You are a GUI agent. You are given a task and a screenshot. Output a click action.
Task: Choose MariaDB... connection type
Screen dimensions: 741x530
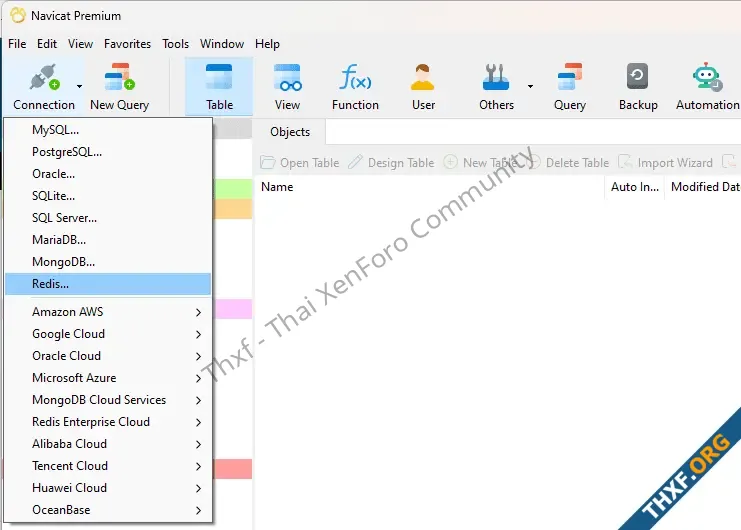108,239
